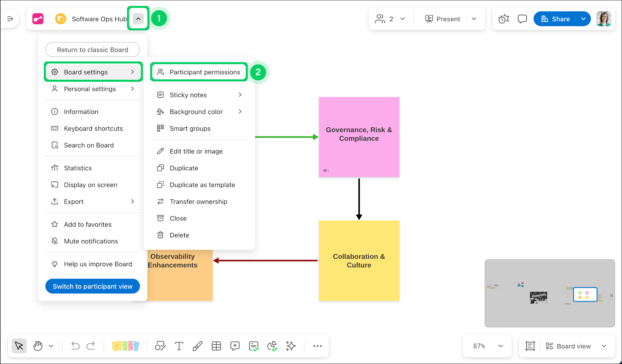Pick the pen drawing tool
Viewport: 622px width, 364px height.
pyautogui.click(x=197, y=346)
